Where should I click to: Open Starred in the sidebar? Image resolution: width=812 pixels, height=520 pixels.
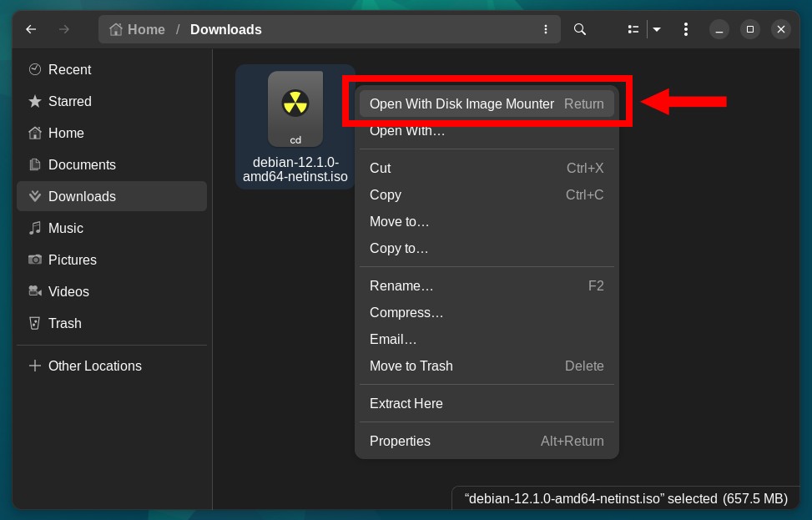click(112, 101)
